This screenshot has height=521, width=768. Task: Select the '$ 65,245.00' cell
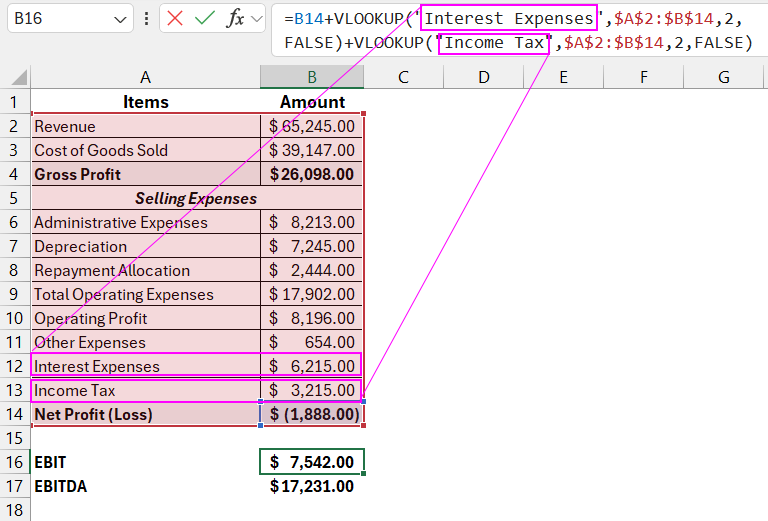click(x=312, y=126)
